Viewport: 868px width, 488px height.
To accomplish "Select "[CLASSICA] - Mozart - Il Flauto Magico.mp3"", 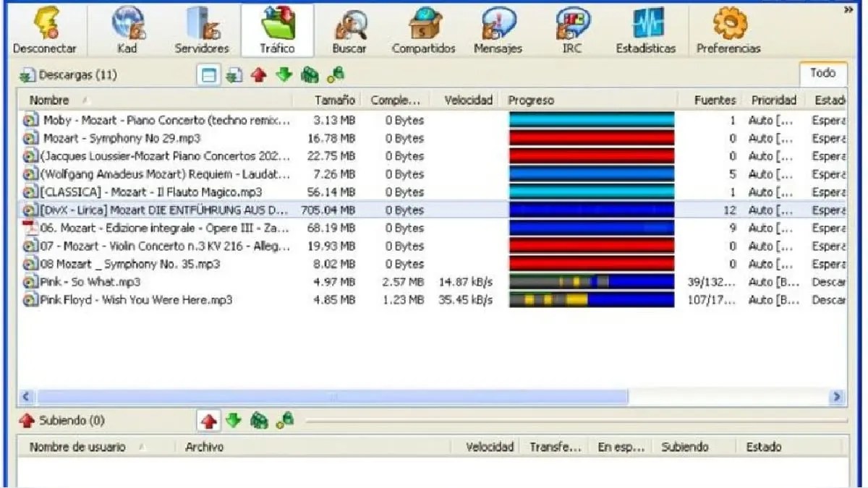I will tap(432, 192).
